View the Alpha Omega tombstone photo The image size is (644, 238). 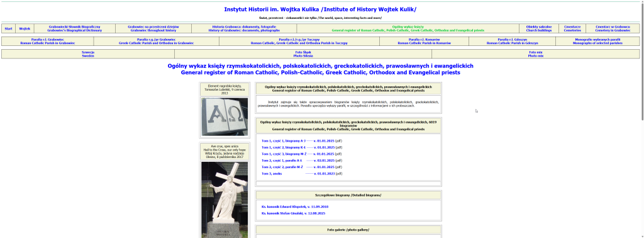tap(225, 116)
